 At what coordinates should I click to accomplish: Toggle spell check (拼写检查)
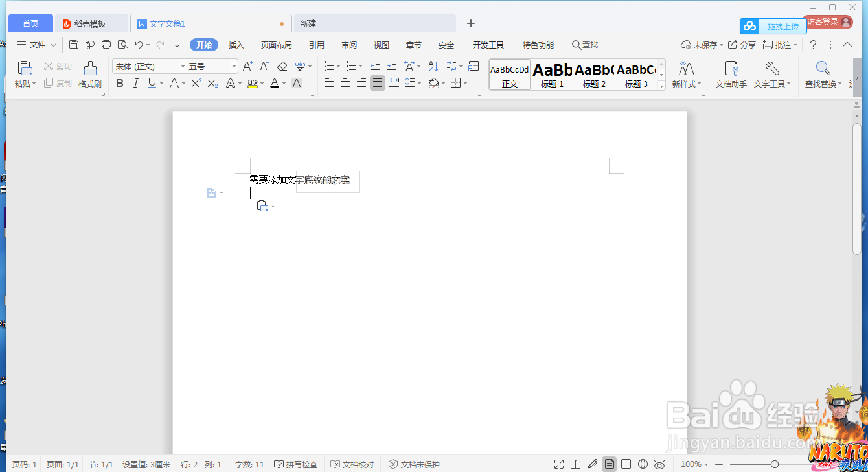[296, 464]
